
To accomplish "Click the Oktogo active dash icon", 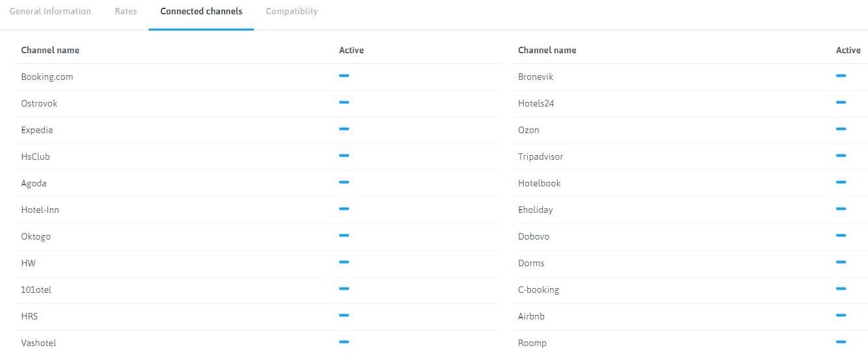I will pyautogui.click(x=344, y=236).
